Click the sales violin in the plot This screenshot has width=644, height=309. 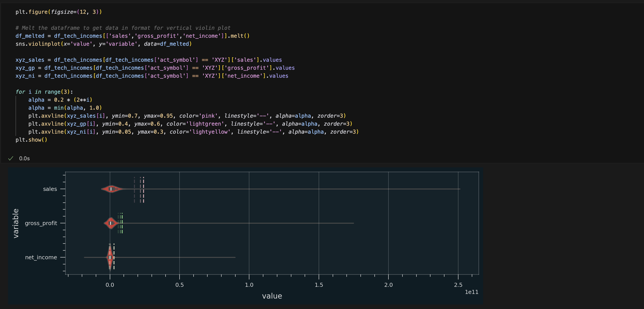(112, 189)
